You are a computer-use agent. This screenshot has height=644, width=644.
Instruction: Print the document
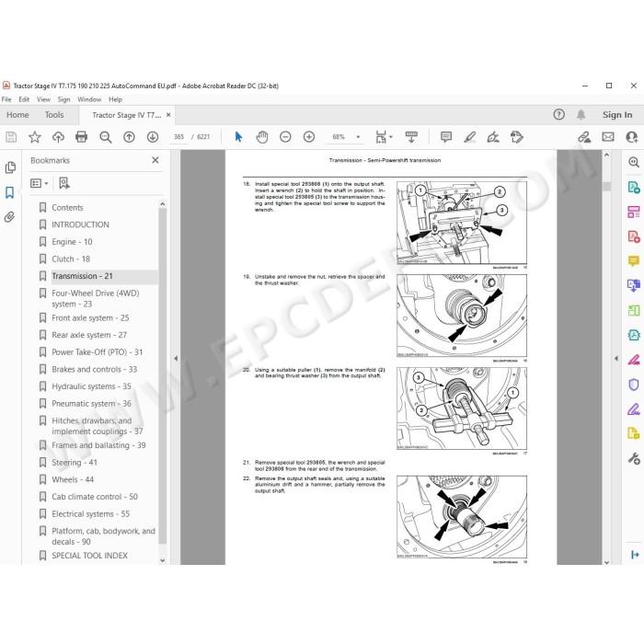pyautogui.click(x=81, y=137)
